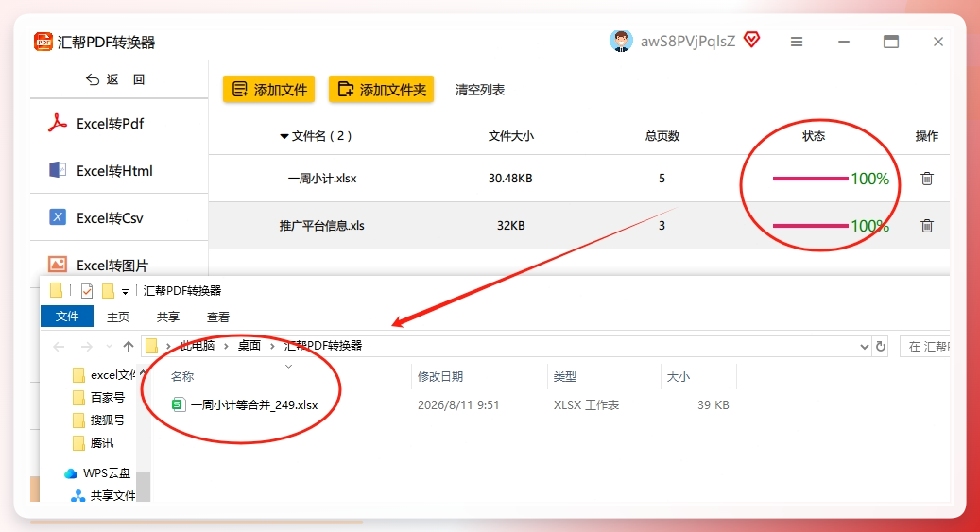
Task: Click the 总页数 column header
Action: pos(662,136)
